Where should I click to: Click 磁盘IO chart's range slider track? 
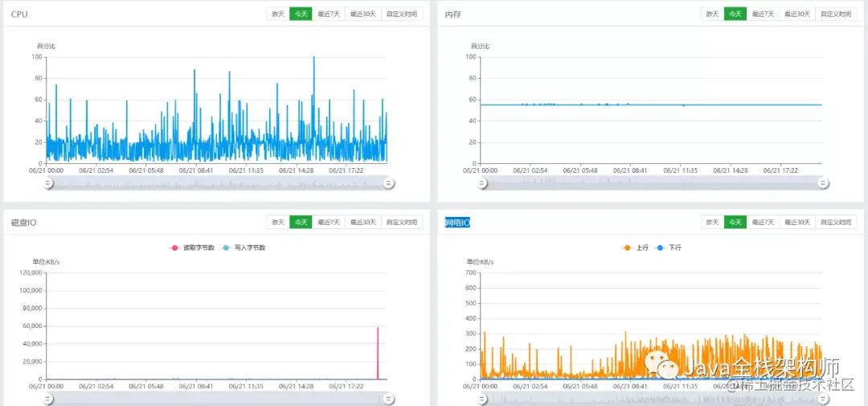219,398
